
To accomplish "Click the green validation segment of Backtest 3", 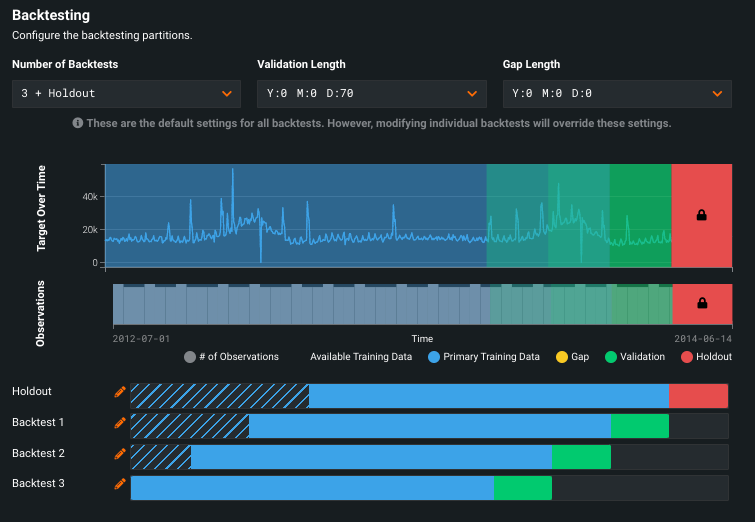I will [522, 488].
